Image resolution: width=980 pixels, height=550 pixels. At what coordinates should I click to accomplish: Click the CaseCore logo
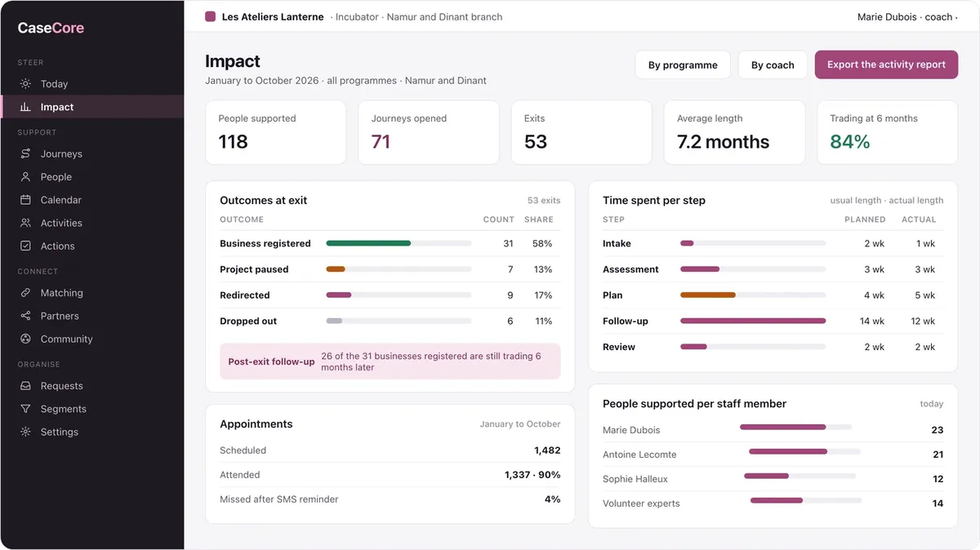51,28
